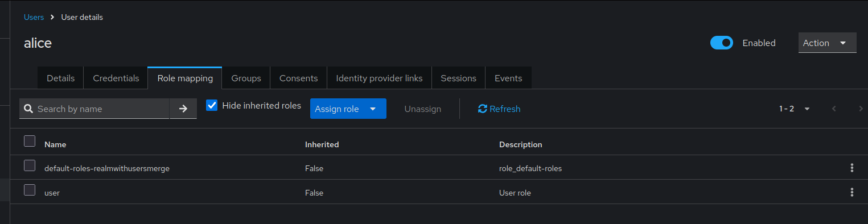Switch to the Events tab
The image size is (868, 224).
point(508,78)
